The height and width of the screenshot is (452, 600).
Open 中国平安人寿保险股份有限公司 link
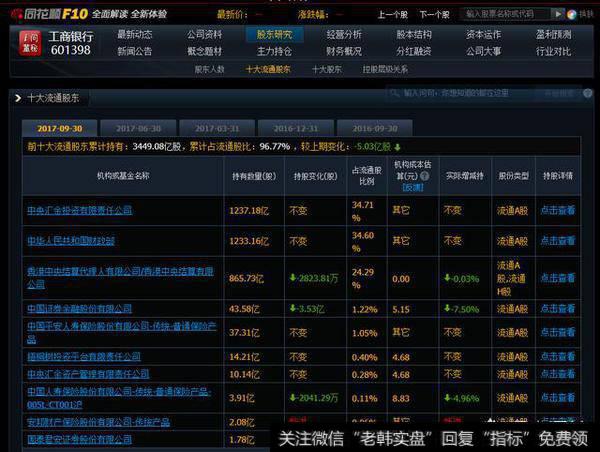121,332
